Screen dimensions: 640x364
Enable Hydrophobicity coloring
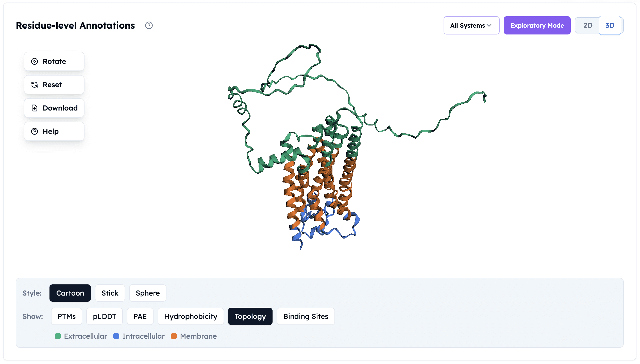pyautogui.click(x=191, y=316)
